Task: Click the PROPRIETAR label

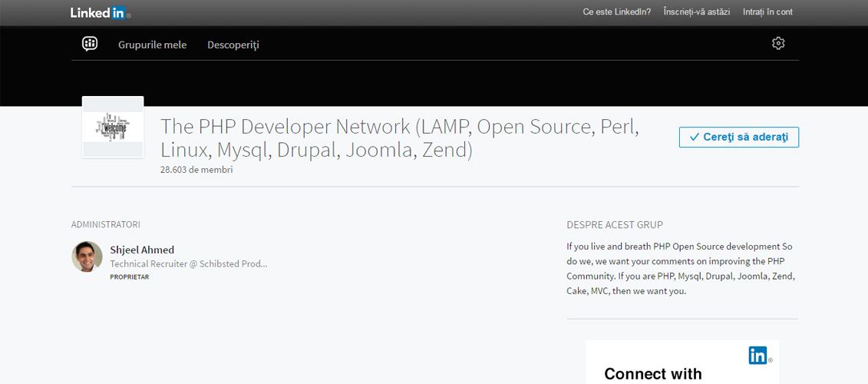Action: (x=130, y=277)
